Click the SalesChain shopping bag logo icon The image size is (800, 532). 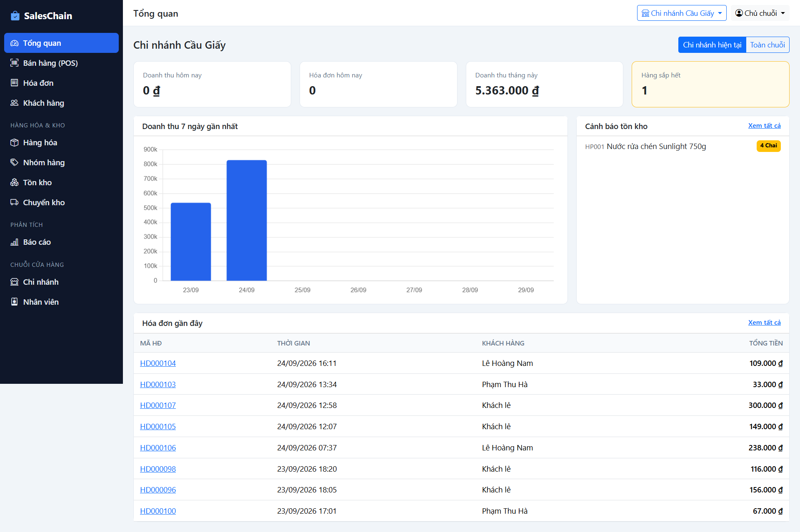coord(15,16)
